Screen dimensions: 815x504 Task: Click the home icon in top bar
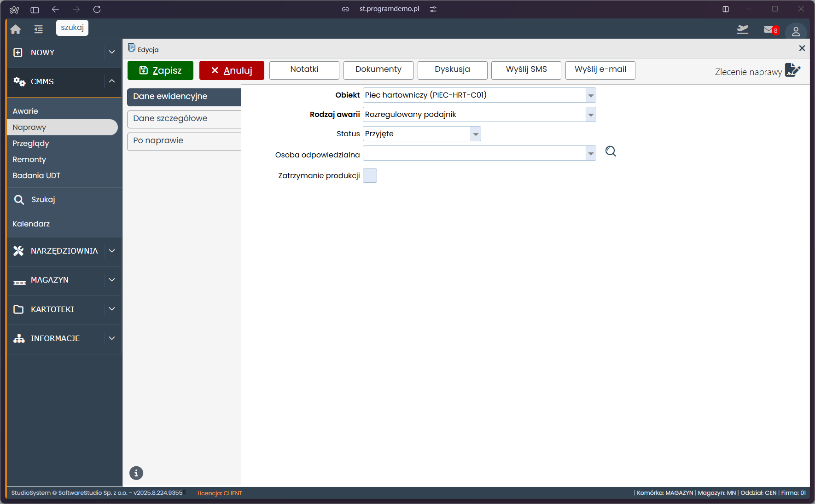(16, 29)
